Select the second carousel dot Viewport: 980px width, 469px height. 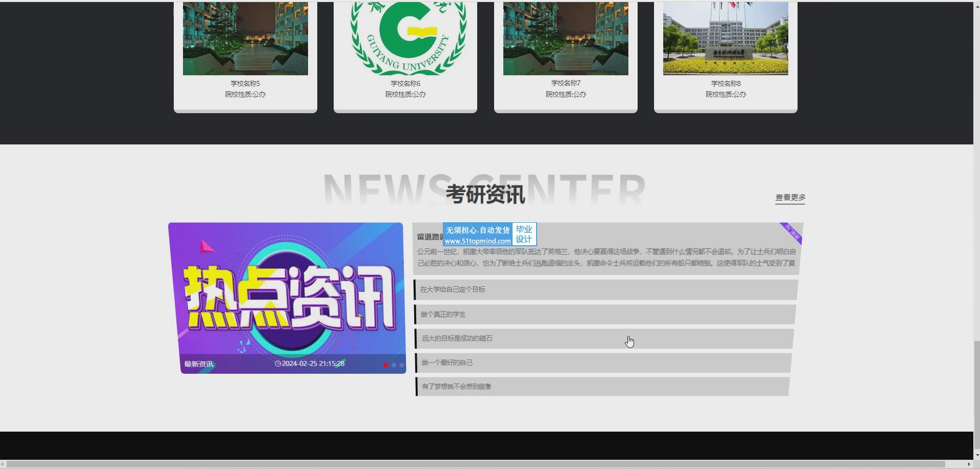(394, 365)
